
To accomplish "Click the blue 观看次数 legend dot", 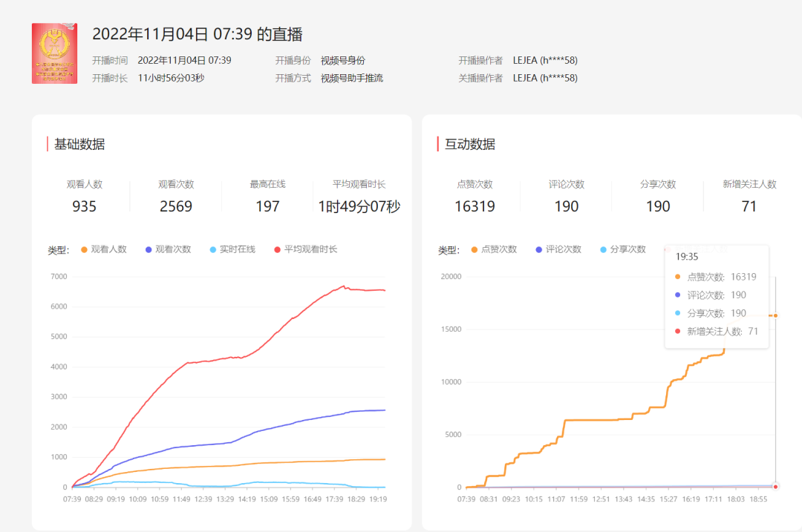I will pos(147,249).
